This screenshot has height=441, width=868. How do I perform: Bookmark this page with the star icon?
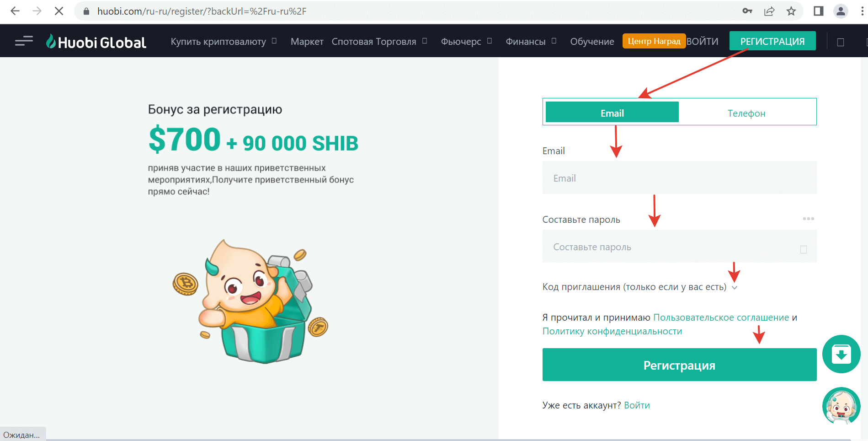point(791,11)
